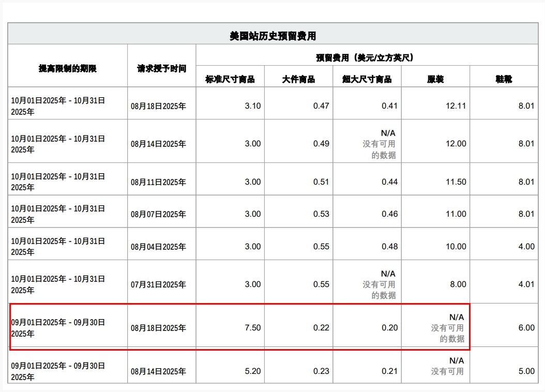Click the 5.00 footwear fee value
Screen dimensions: 545x392
(x=526, y=371)
